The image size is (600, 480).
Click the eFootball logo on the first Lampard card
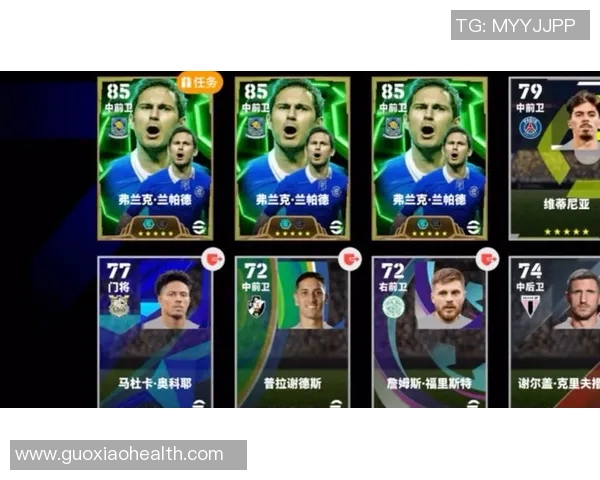click(199, 227)
